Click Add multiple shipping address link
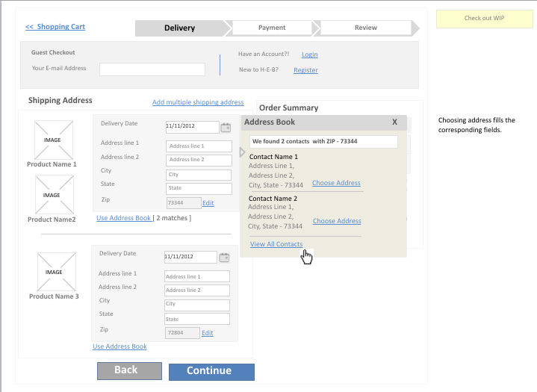537x392 pixels. [198, 102]
